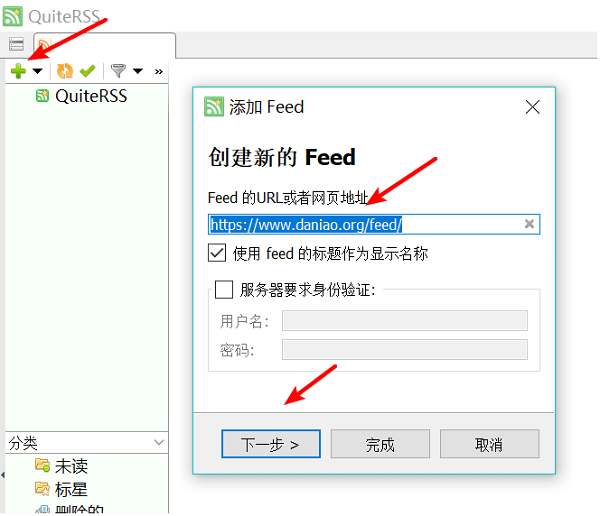The image size is (600, 516).
Task: Click the main menu hamburger icon
Action: tap(16, 44)
